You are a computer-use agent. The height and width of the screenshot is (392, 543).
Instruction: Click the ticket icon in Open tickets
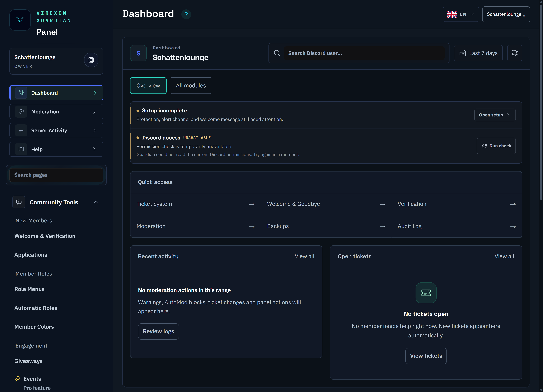pos(426,293)
